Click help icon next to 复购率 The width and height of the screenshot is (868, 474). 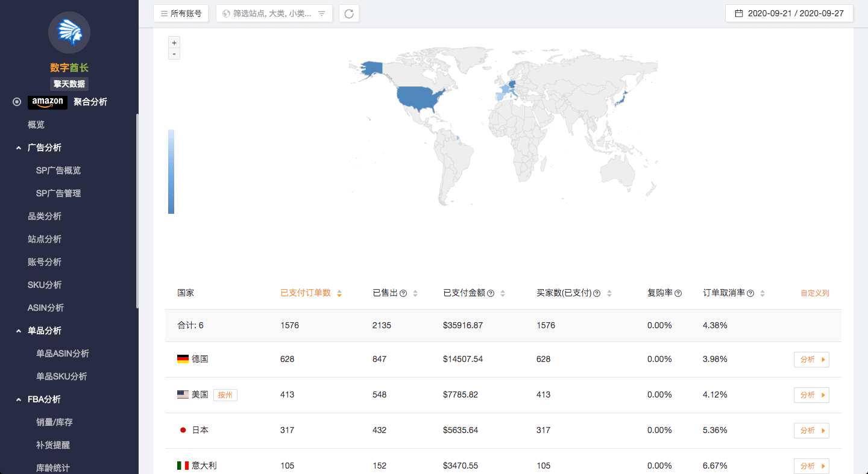[678, 293]
